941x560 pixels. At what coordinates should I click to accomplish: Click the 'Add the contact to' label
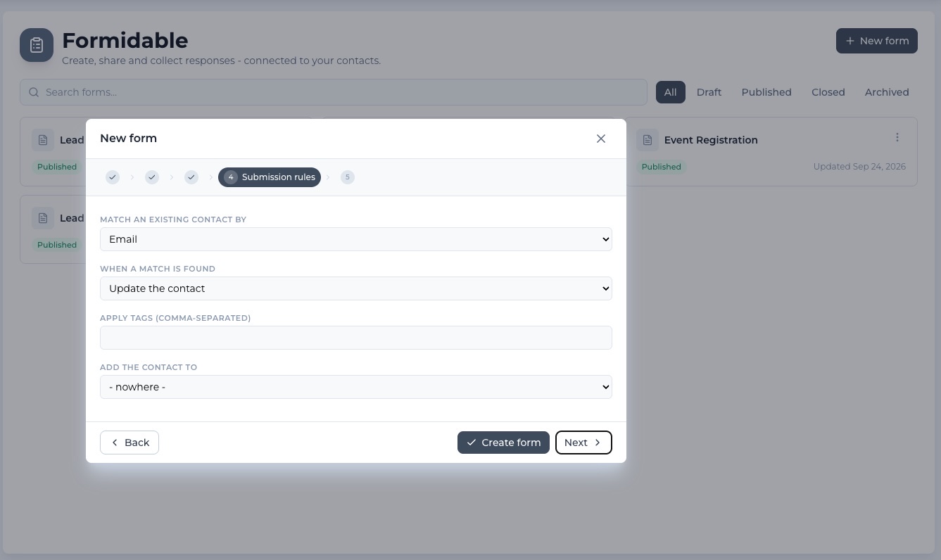pyautogui.click(x=149, y=367)
